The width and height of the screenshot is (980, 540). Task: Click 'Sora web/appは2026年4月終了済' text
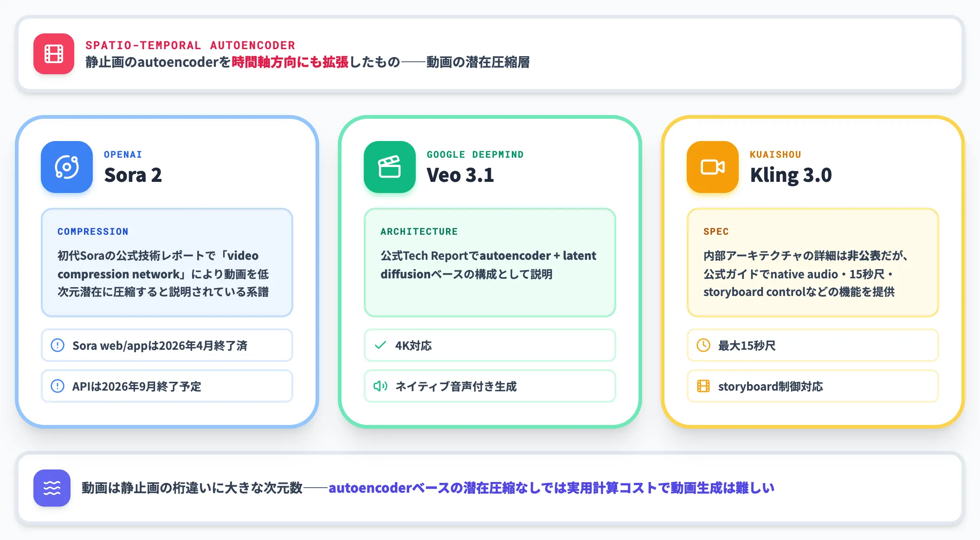pyautogui.click(x=160, y=346)
